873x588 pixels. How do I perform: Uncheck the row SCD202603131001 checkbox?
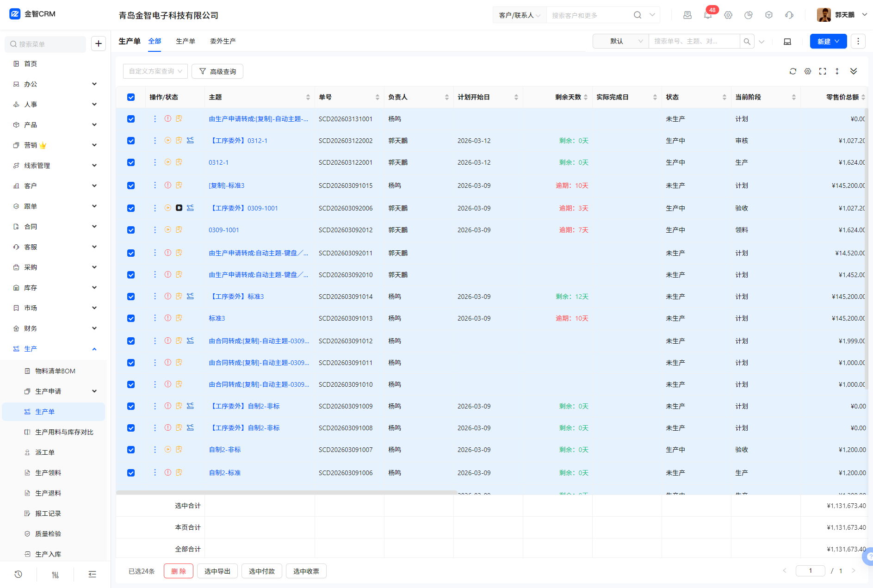point(131,119)
